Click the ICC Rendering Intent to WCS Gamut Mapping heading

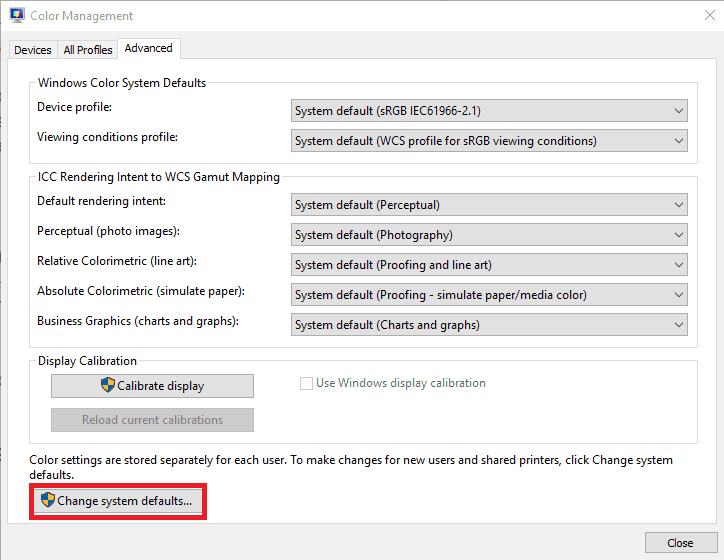[x=159, y=177]
